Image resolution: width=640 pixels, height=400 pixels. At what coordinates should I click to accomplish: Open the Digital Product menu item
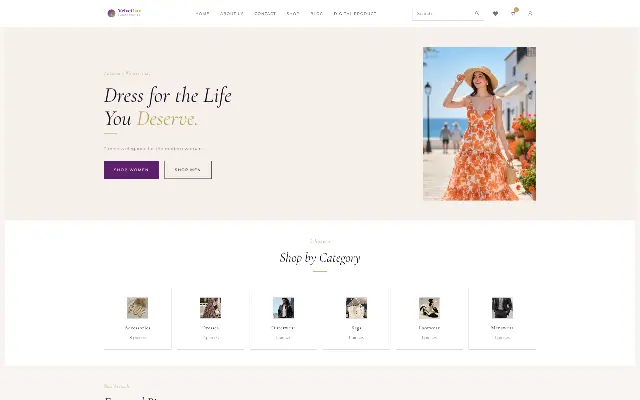[355, 13]
